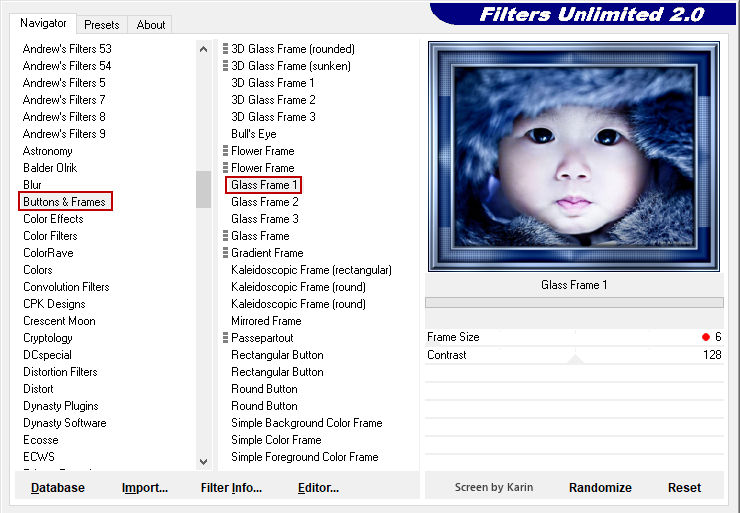Select Distortion Filters in category list
The image size is (740, 513).
(60, 372)
